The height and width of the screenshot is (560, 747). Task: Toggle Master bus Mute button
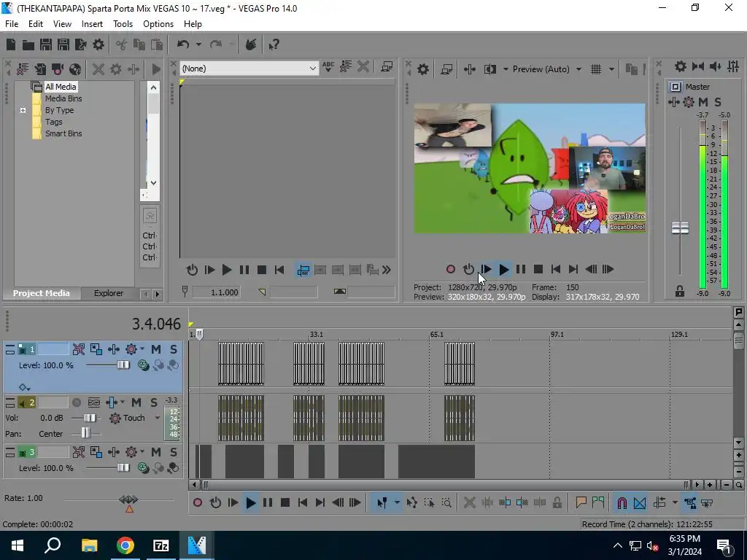point(704,102)
